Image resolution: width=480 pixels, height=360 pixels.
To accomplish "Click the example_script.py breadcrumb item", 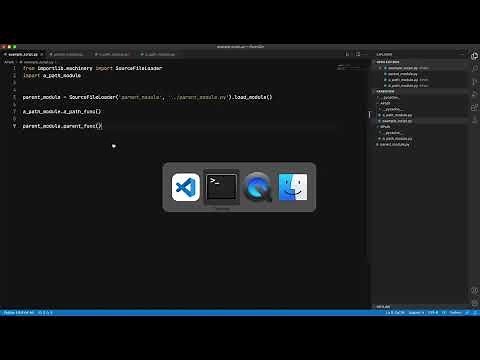I will click(x=38, y=62).
